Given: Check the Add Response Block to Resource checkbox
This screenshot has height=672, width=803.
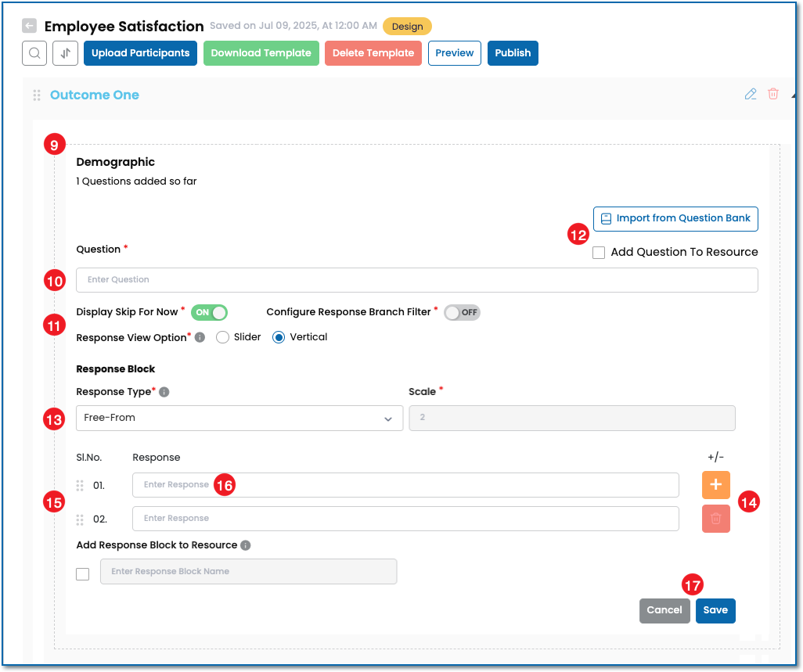Looking at the screenshot, I should 83,574.
